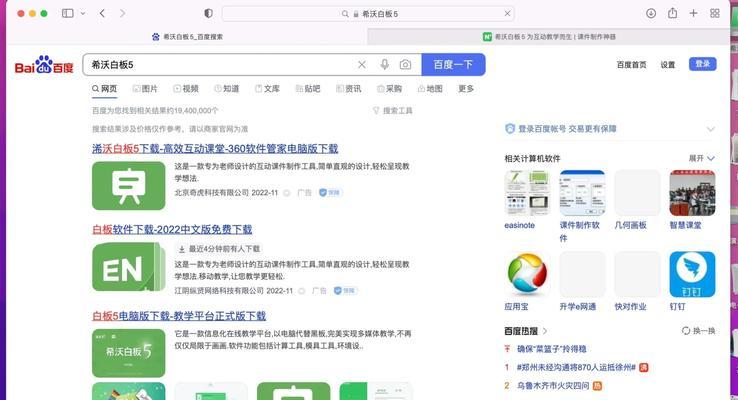Click the green EN result thumbnail
The width and height of the screenshot is (738, 400).
coord(128,267)
